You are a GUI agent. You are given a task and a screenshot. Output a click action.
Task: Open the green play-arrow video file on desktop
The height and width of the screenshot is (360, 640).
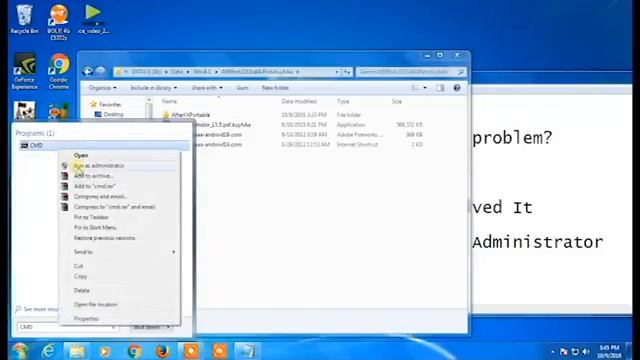93,18
